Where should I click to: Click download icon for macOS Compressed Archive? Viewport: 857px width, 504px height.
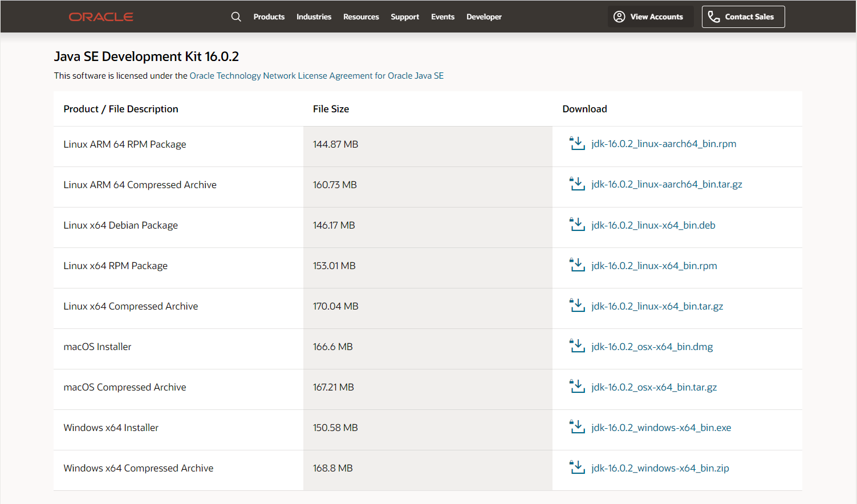[577, 387]
